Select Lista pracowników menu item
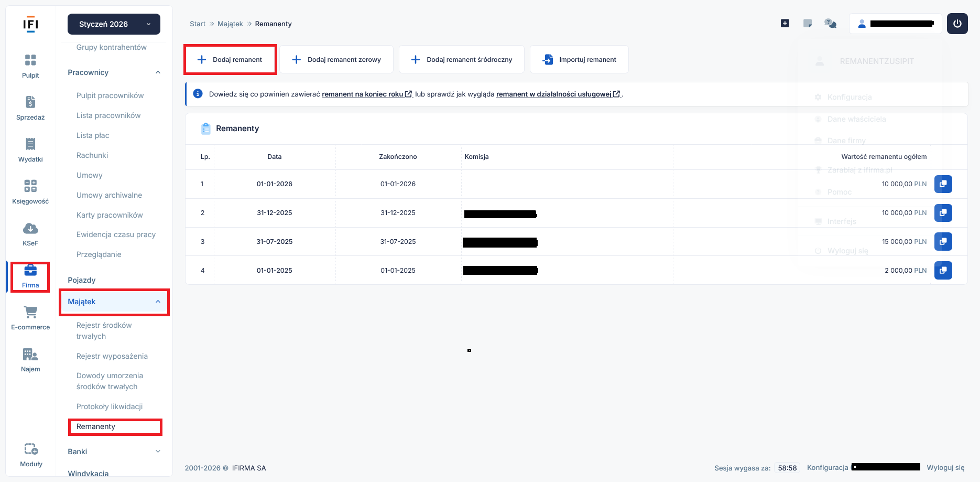The width and height of the screenshot is (980, 482). coord(108,115)
